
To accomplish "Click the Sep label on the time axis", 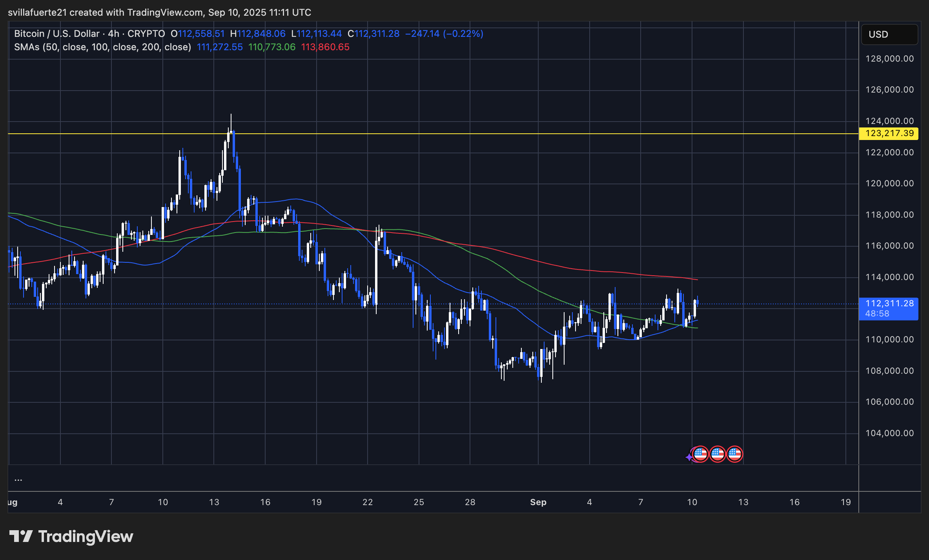I will click(x=539, y=502).
